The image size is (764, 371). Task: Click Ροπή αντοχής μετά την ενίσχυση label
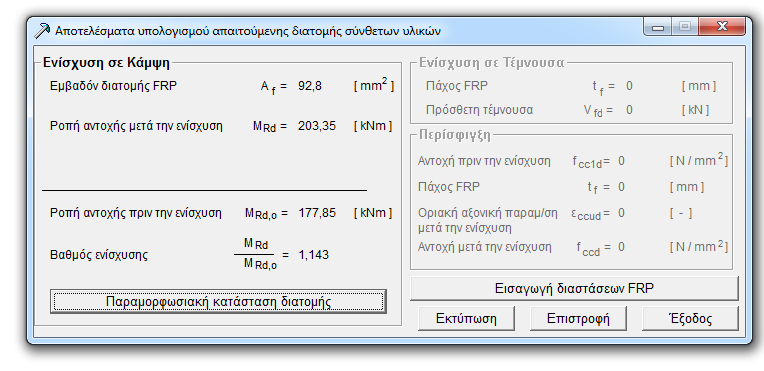tap(136, 126)
